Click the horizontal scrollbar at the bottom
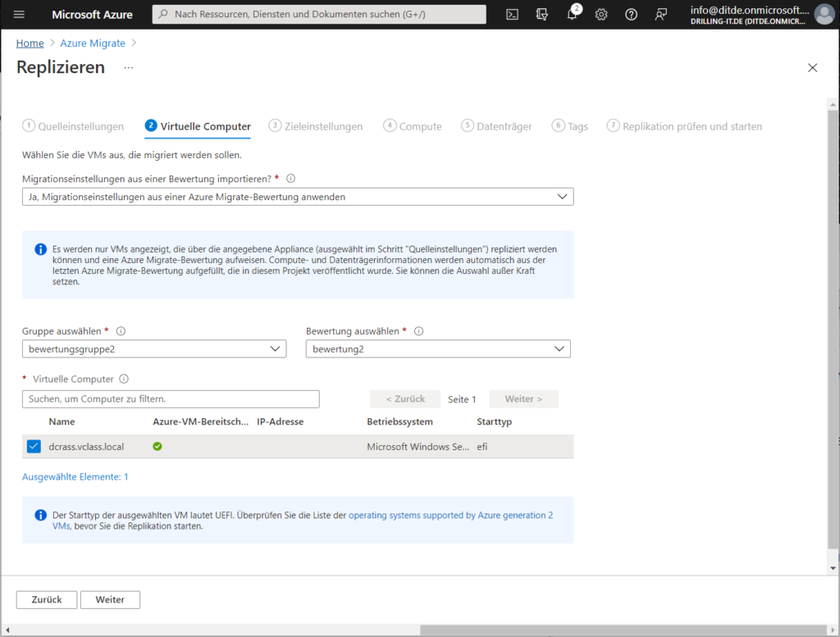840x637 pixels. click(x=623, y=630)
